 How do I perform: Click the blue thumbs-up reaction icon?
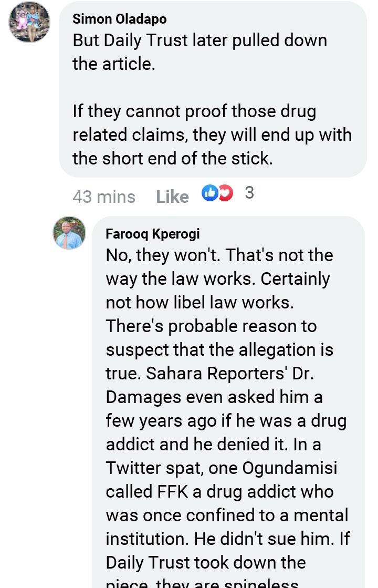click(210, 193)
